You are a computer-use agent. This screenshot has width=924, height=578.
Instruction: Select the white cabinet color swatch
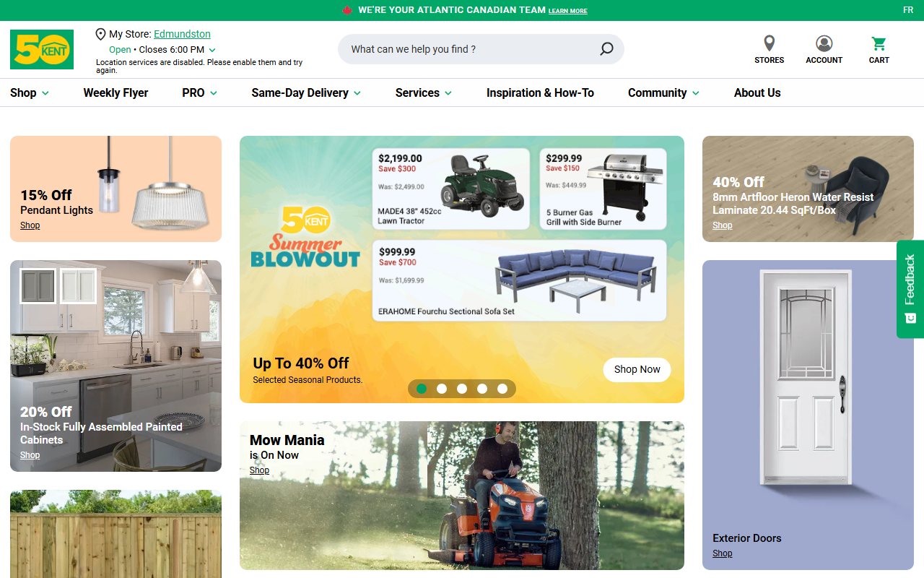pos(78,286)
